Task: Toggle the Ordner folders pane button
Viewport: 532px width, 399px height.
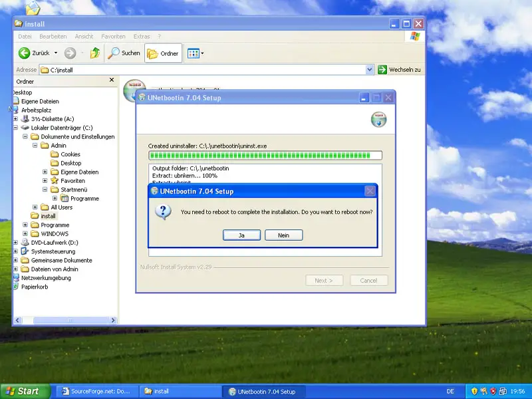Action: [x=163, y=53]
